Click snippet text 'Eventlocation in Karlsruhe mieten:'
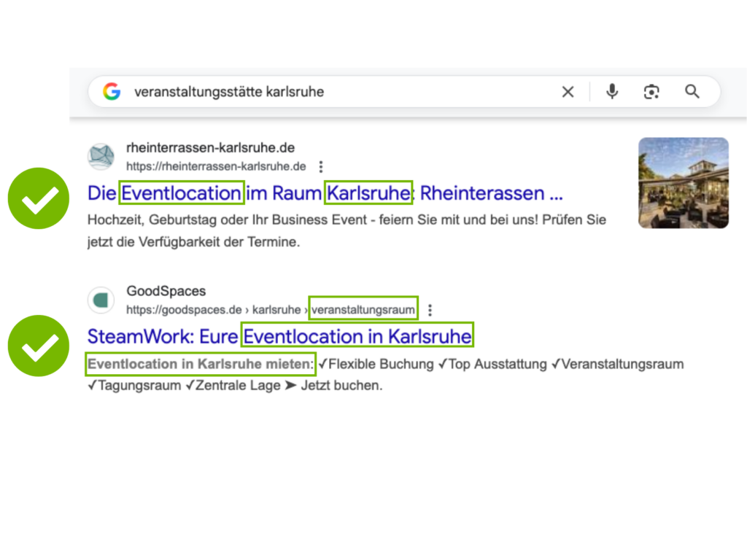The image size is (747, 560). [x=200, y=364]
